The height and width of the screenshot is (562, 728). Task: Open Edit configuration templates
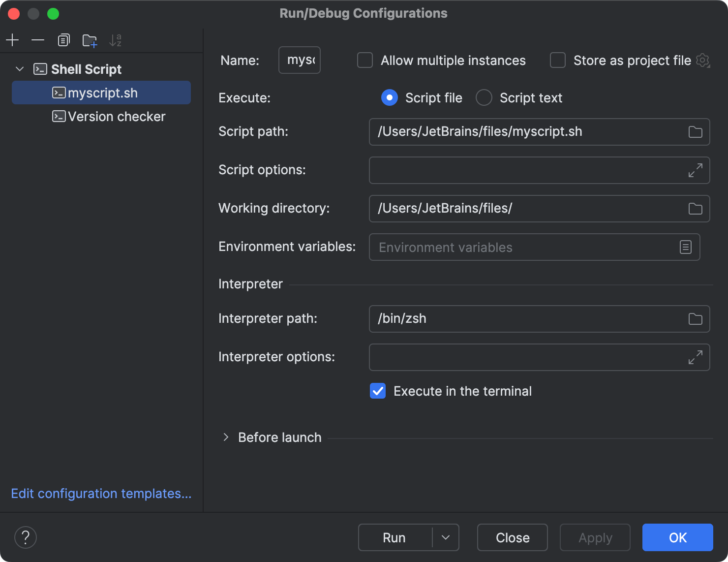click(x=101, y=493)
